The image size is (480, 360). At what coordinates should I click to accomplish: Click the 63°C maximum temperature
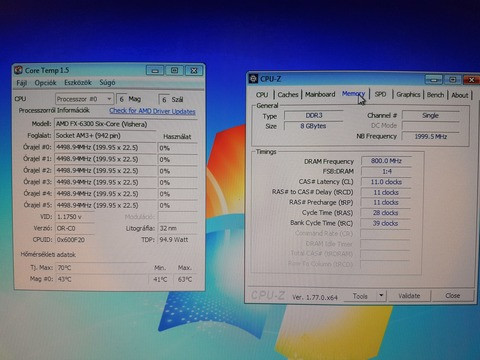[x=185, y=279]
